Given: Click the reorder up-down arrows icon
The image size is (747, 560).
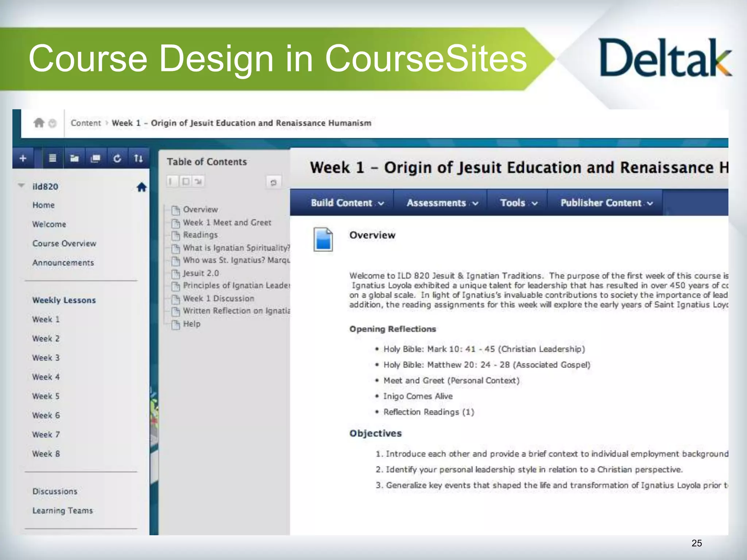Looking at the screenshot, I should [138, 158].
